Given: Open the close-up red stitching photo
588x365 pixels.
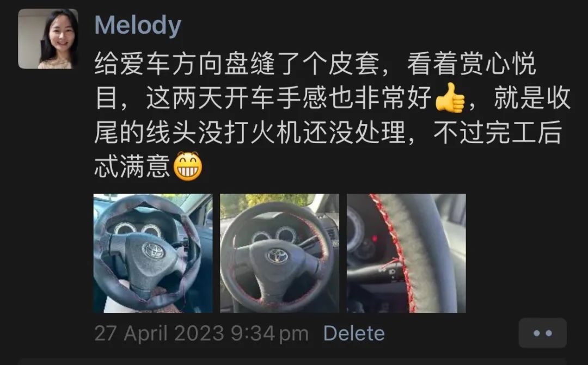Looking at the screenshot, I should click(x=406, y=253).
